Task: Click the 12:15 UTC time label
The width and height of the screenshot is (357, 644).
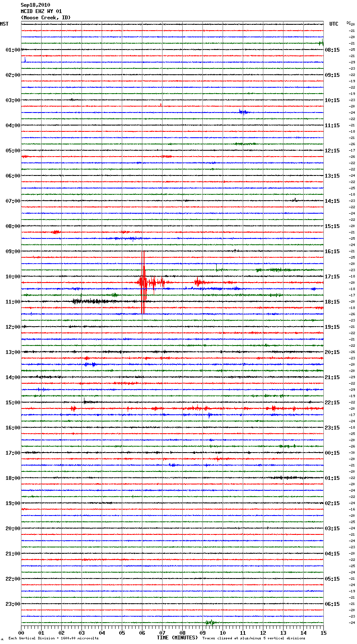Action: pos(332,151)
